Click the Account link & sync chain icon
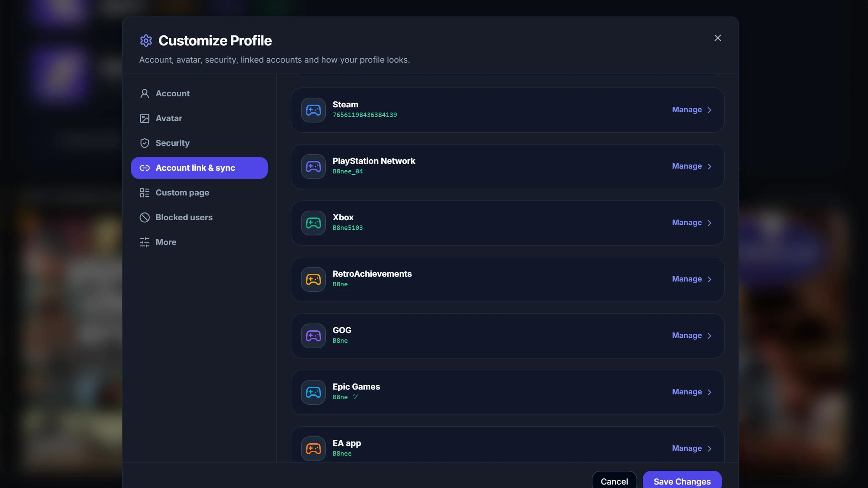The width and height of the screenshot is (868, 488). click(x=144, y=168)
